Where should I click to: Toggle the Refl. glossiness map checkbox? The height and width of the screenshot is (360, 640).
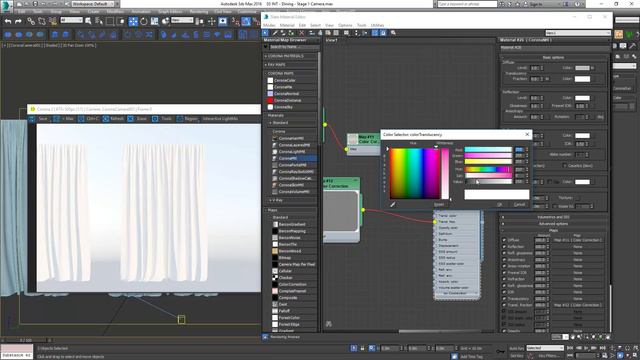(504, 253)
